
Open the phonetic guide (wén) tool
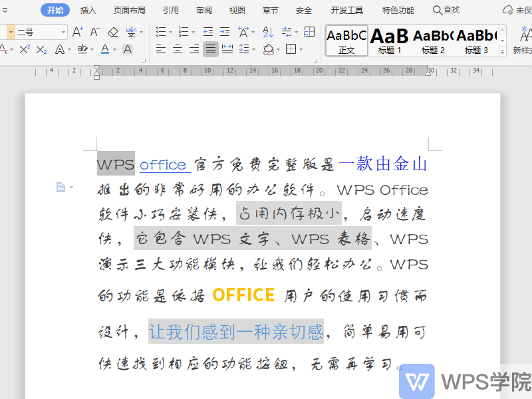131,32
